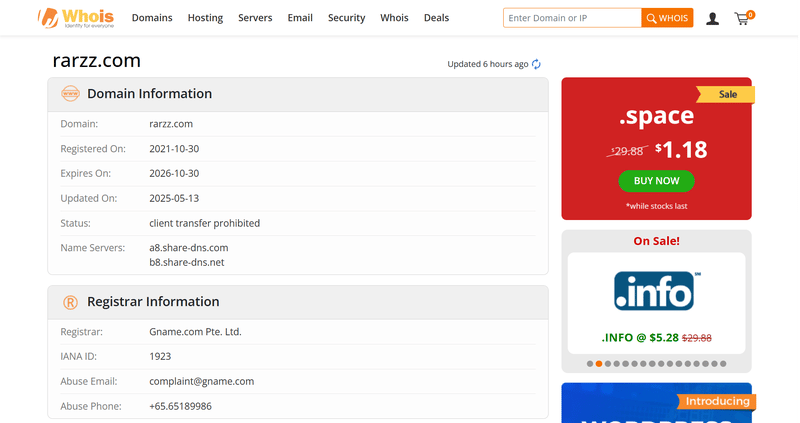800x423 pixels.
Task: Click the Domain Information section header
Action: pos(298,94)
